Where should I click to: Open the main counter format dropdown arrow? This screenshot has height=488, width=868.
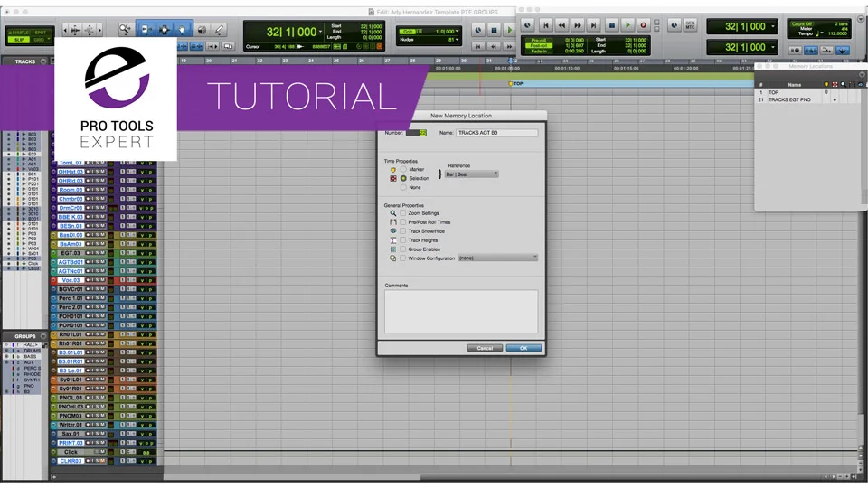(x=320, y=32)
